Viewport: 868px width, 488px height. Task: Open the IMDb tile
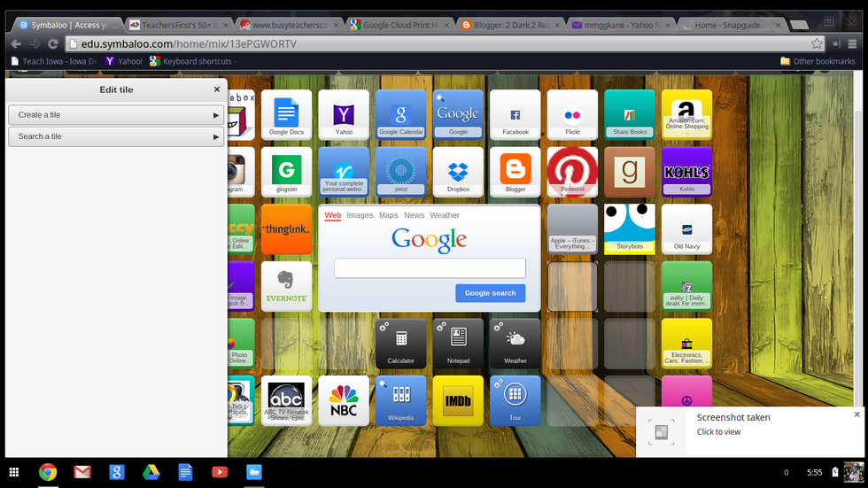pyautogui.click(x=458, y=400)
